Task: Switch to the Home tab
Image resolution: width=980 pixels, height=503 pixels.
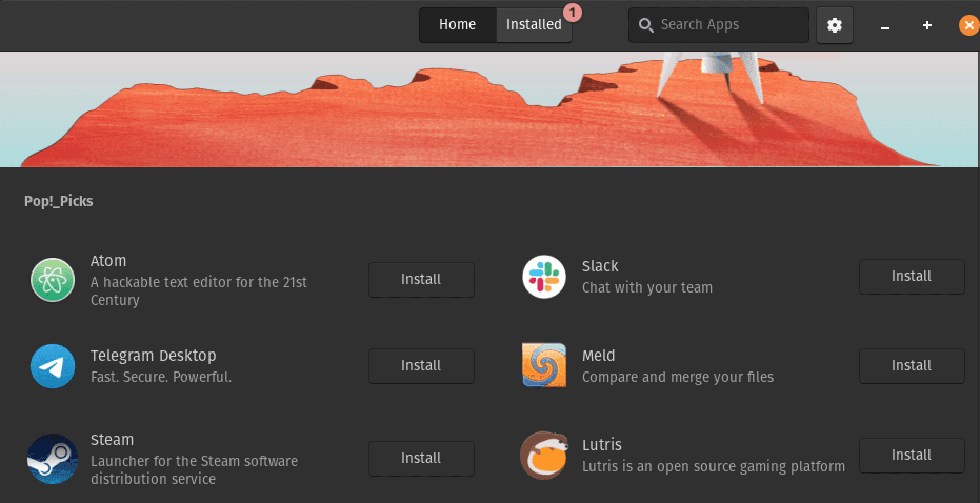Action: tap(457, 25)
